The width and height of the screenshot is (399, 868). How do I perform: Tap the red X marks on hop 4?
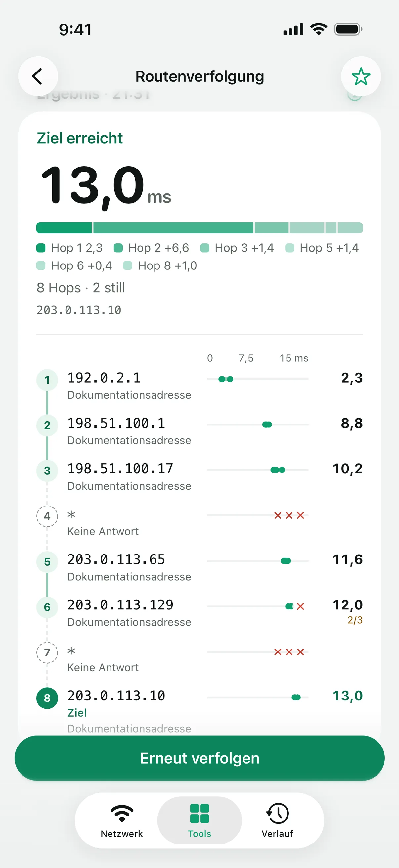coord(289,515)
